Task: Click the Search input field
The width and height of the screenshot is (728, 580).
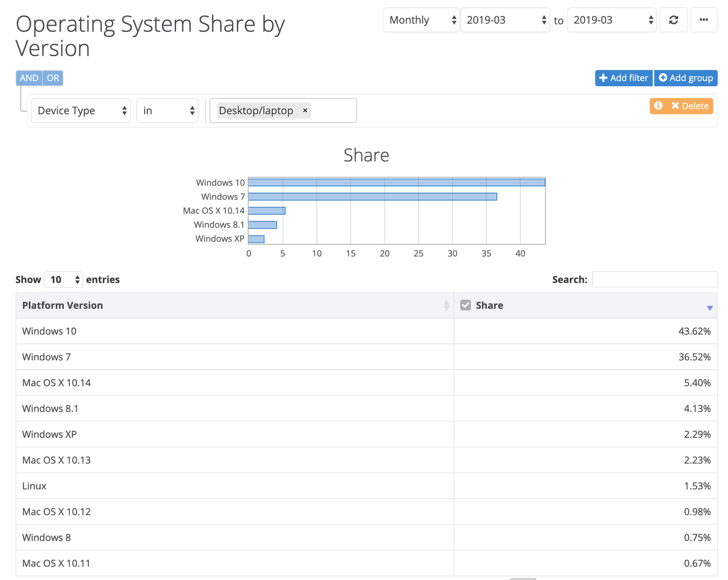Action: (654, 279)
